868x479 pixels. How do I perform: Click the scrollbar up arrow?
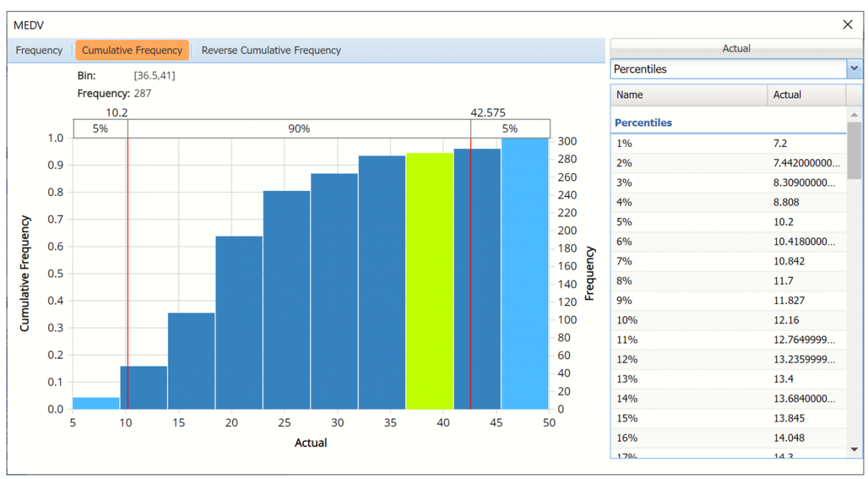point(854,115)
